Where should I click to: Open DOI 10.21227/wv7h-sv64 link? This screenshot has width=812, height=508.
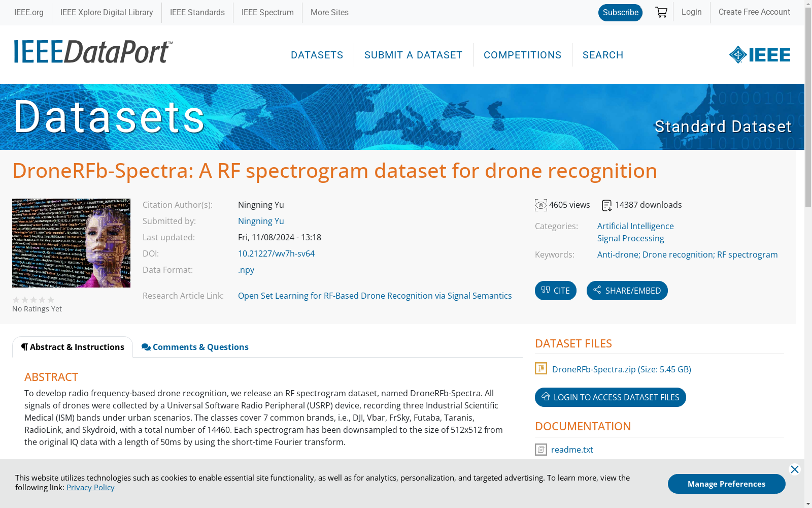pos(276,253)
